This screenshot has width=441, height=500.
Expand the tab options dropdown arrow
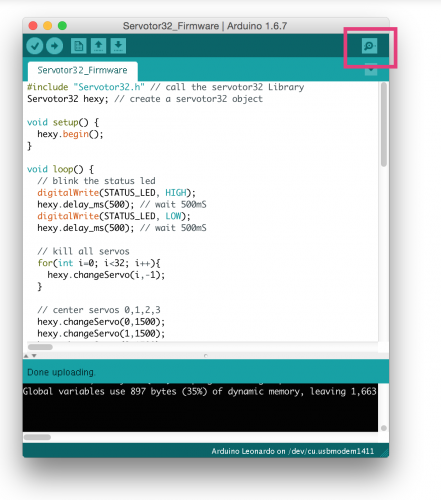tap(371, 70)
